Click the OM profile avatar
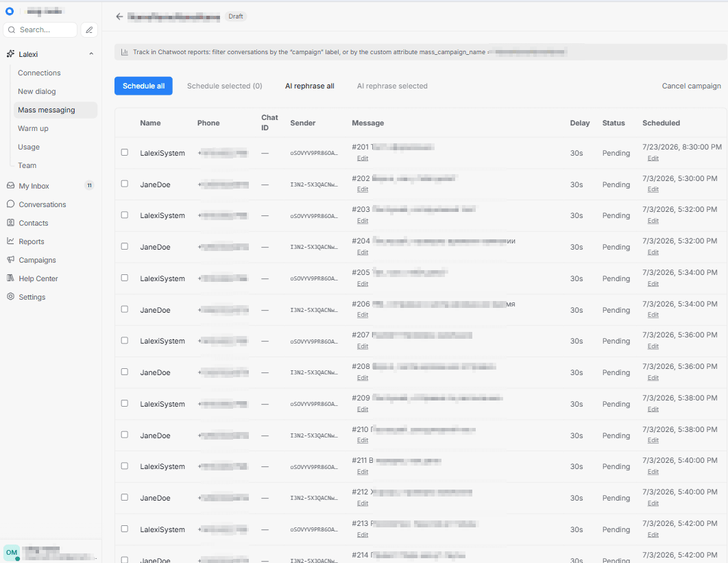 tap(12, 553)
